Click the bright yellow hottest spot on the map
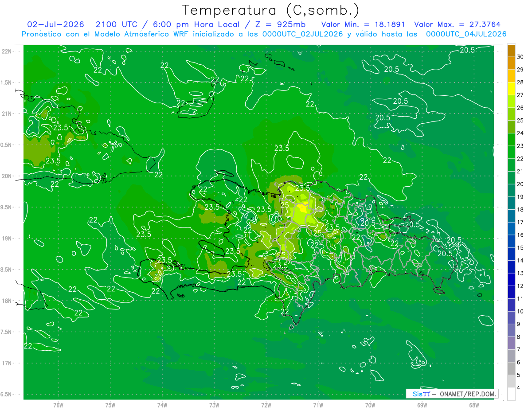This screenshot has height=411, width=532. click(x=303, y=207)
